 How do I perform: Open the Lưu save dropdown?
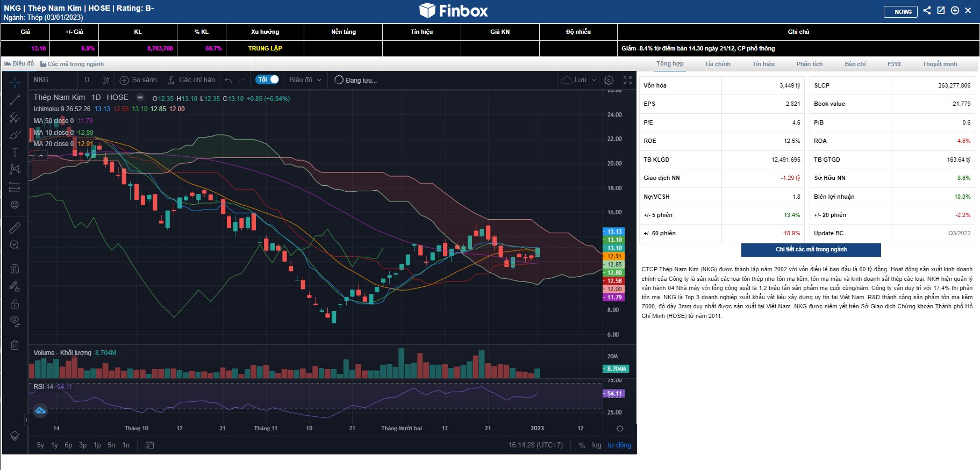pyautogui.click(x=578, y=80)
